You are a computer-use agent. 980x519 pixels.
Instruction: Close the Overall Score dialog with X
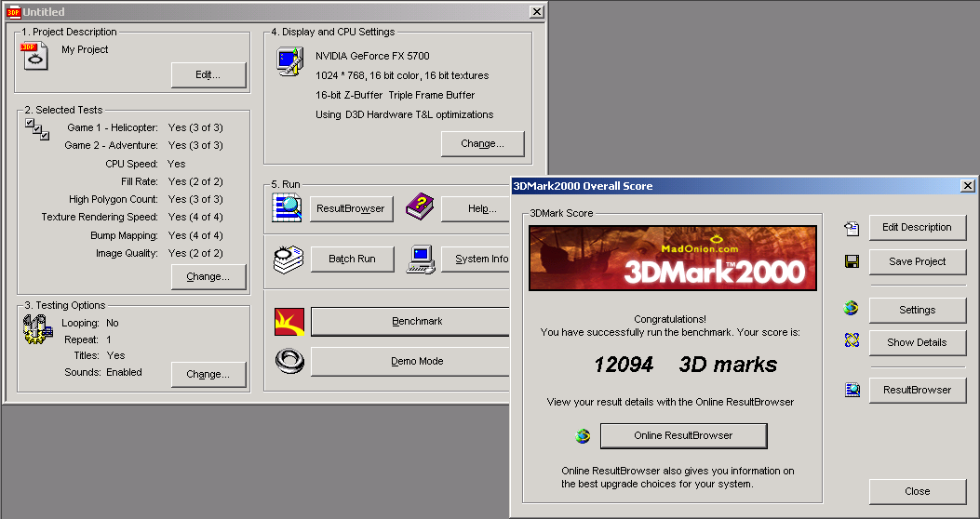point(968,185)
